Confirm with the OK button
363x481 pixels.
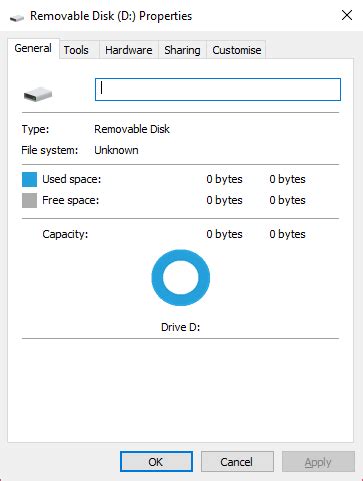pyautogui.click(x=156, y=462)
